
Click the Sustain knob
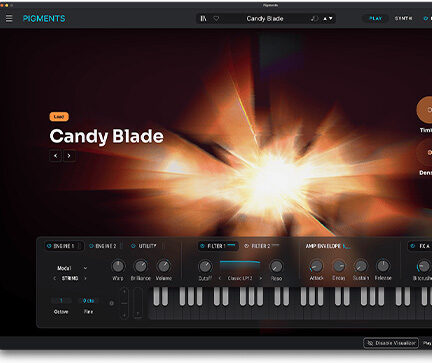[361, 266]
